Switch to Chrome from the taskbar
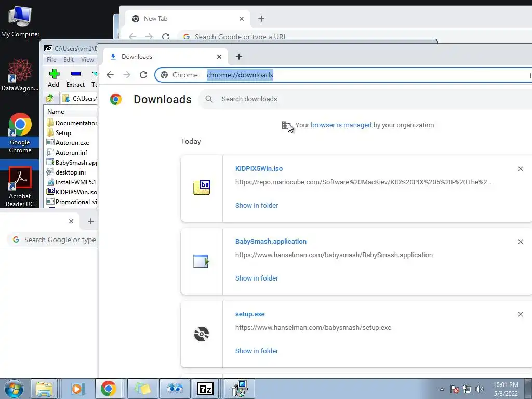Screen dimensions: 532x399 [108, 389]
